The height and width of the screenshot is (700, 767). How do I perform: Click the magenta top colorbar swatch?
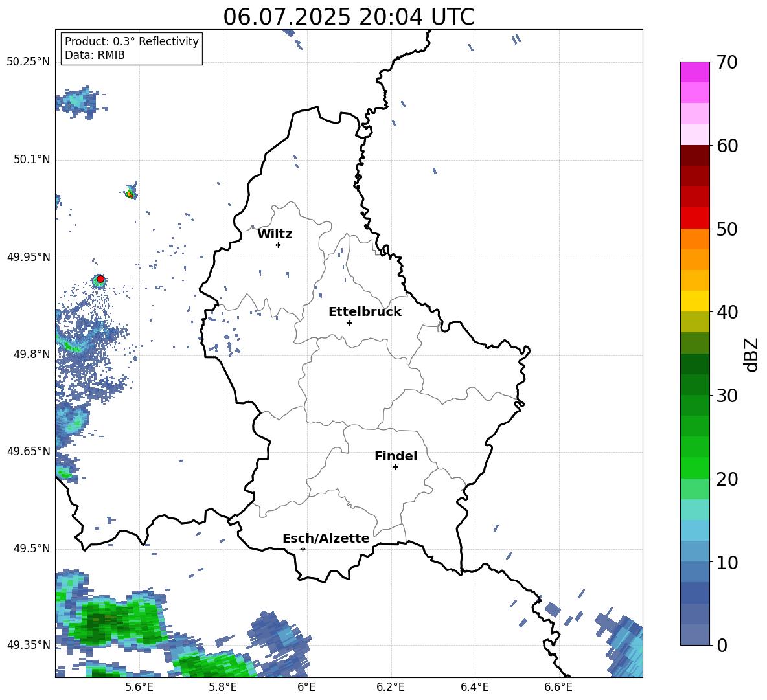pyautogui.click(x=694, y=72)
